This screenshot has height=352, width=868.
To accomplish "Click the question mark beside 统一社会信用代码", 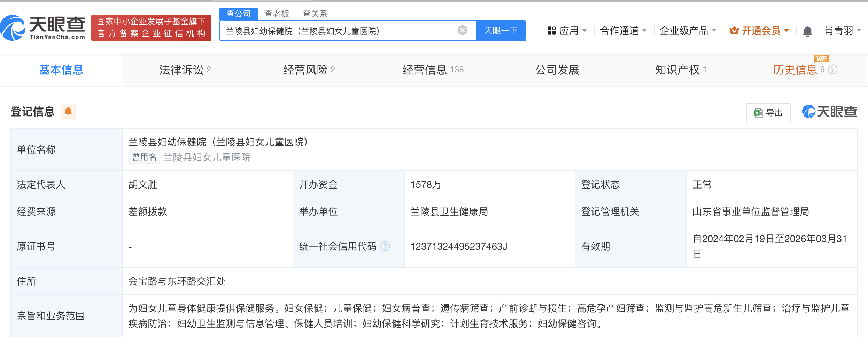I will coord(385,246).
